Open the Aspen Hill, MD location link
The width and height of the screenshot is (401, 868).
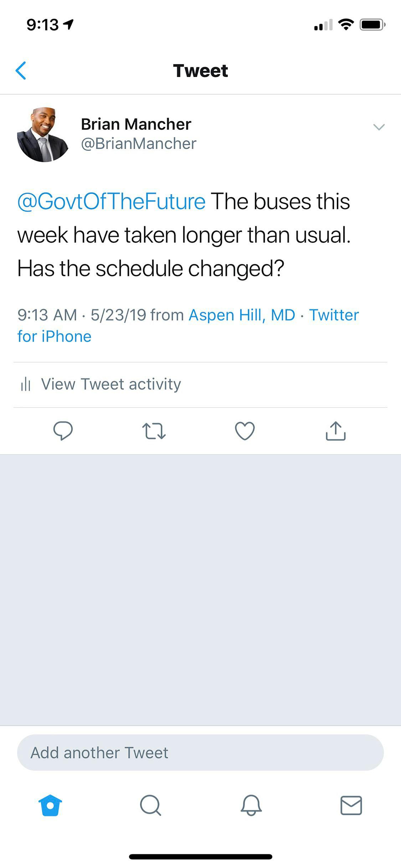pyautogui.click(x=242, y=315)
